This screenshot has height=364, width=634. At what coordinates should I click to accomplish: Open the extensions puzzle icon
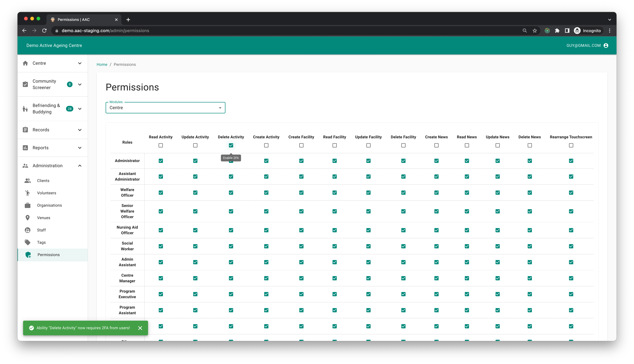coord(557,31)
